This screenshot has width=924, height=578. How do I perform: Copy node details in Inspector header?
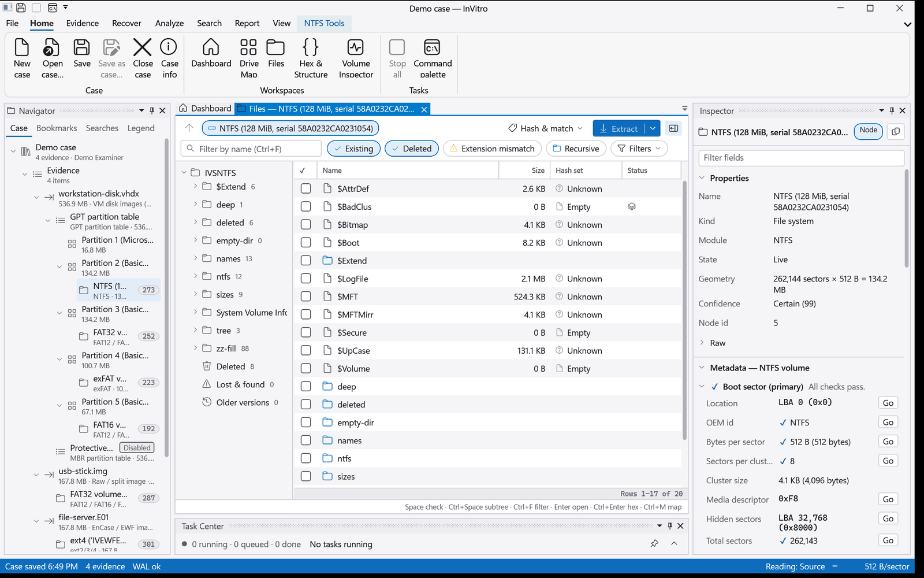pyautogui.click(x=896, y=131)
